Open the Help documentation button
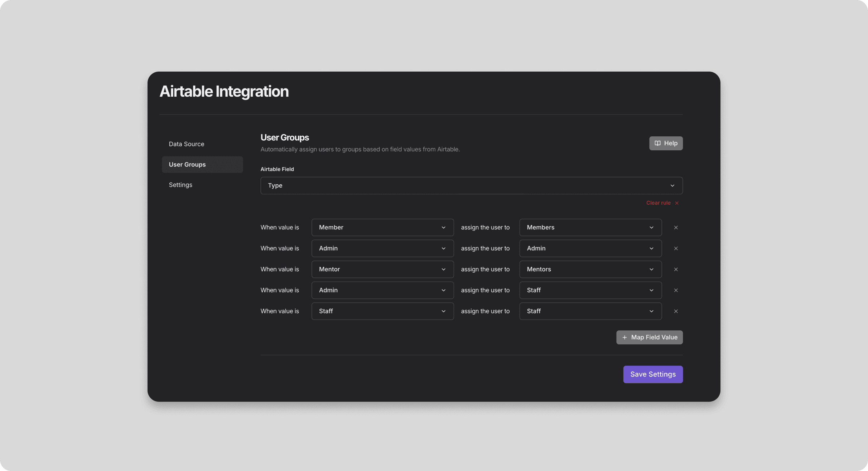 pos(666,143)
